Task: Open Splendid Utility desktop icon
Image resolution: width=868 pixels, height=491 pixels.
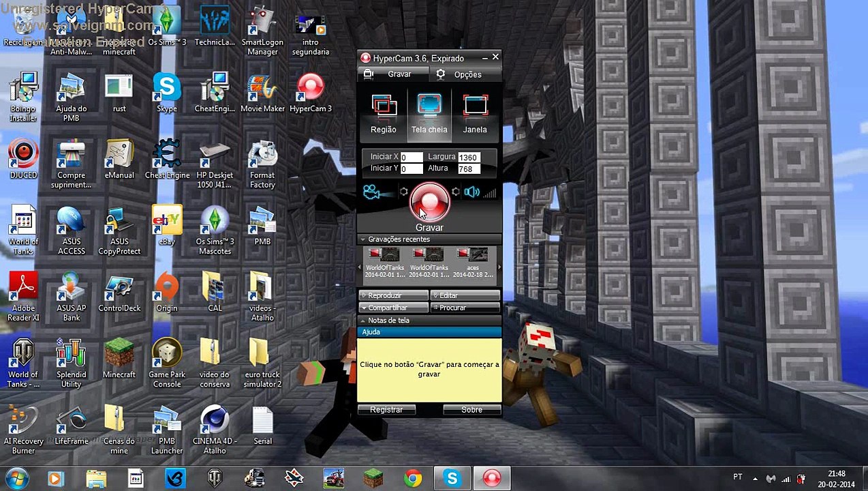Action: coord(72,363)
